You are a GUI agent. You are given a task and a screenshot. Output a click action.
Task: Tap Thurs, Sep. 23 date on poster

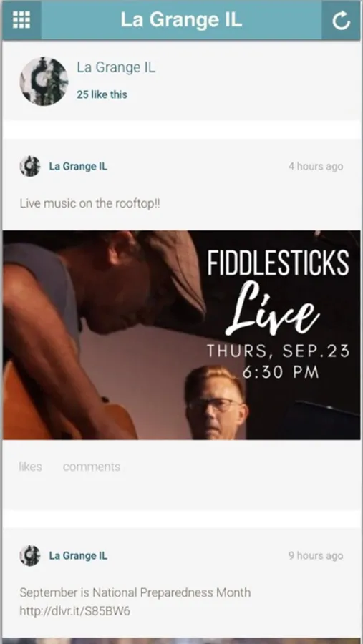279,351
